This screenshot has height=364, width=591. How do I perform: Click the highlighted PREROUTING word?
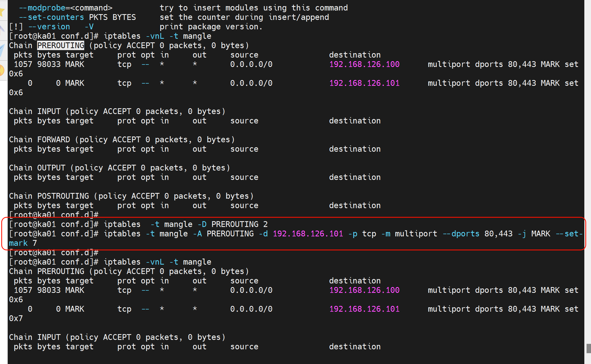61,45
